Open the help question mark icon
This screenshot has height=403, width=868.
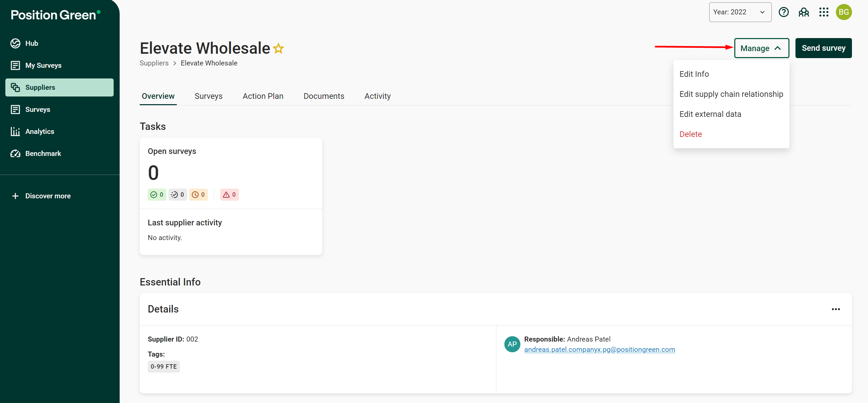[x=783, y=12]
